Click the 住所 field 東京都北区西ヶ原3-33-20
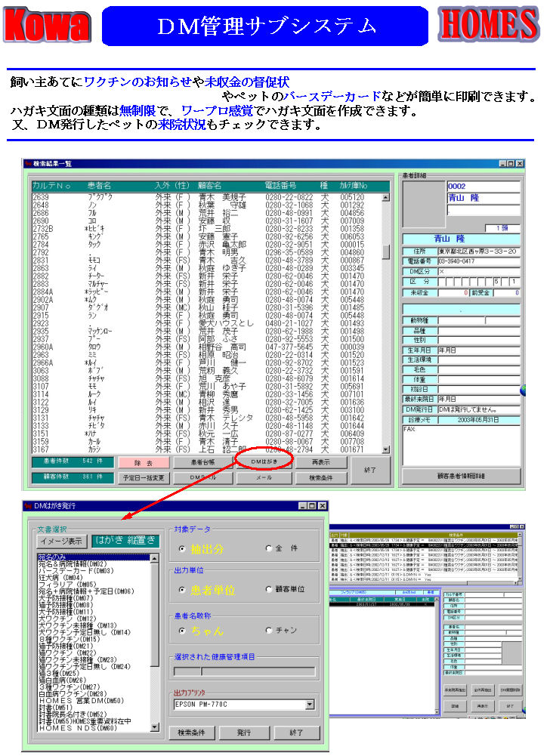 479,251
